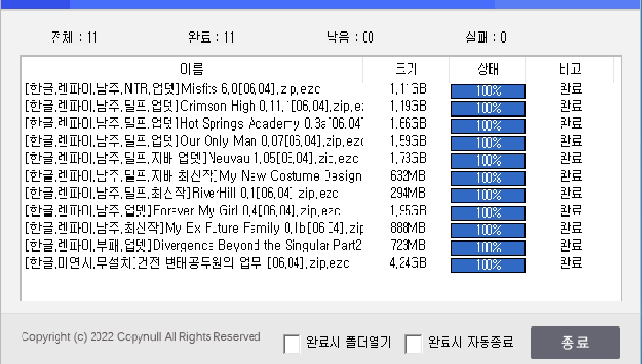Viewport: 642px width, 364px height.
Task: Click the 크기 column header
Action: point(406,69)
